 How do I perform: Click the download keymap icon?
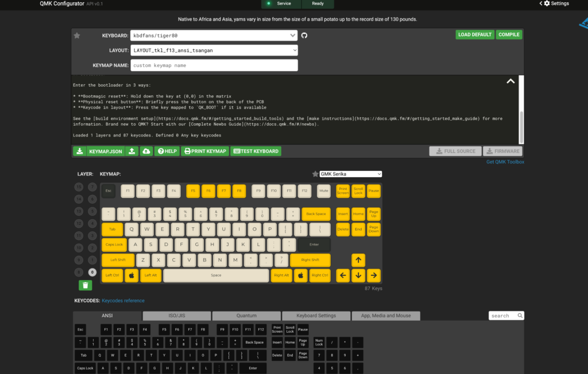(x=79, y=151)
